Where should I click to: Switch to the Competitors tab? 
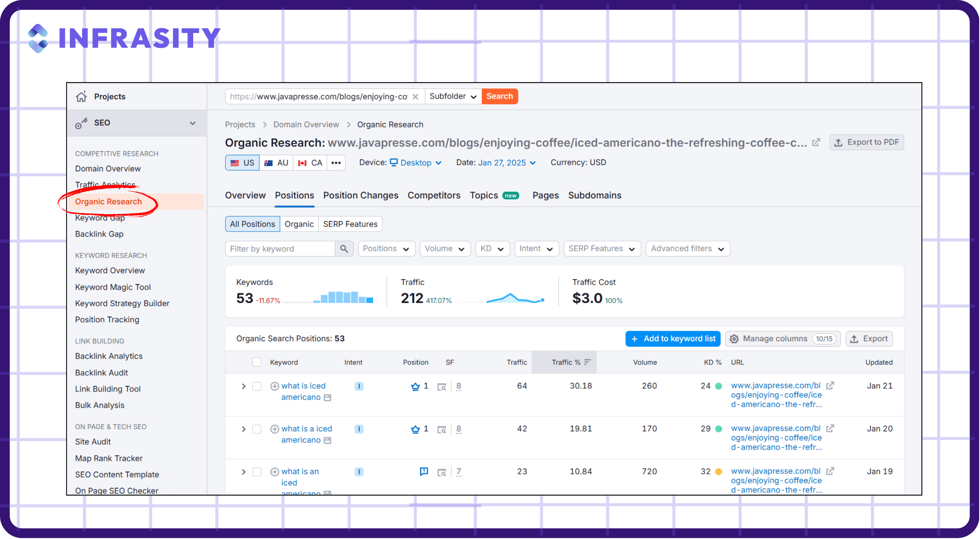click(x=434, y=196)
